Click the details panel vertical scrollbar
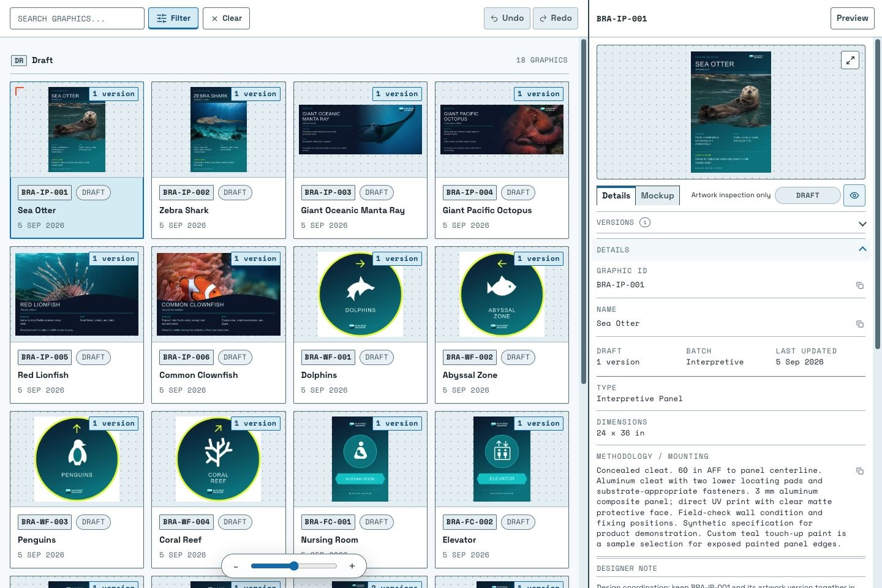The width and height of the screenshot is (882, 588). pyautogui.click(x=878, y=194)
